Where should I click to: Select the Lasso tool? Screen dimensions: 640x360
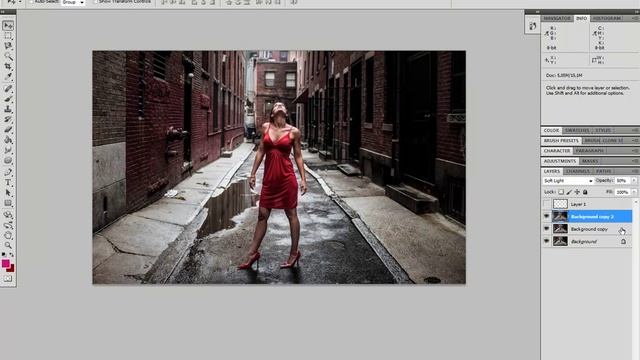(8, 46)
